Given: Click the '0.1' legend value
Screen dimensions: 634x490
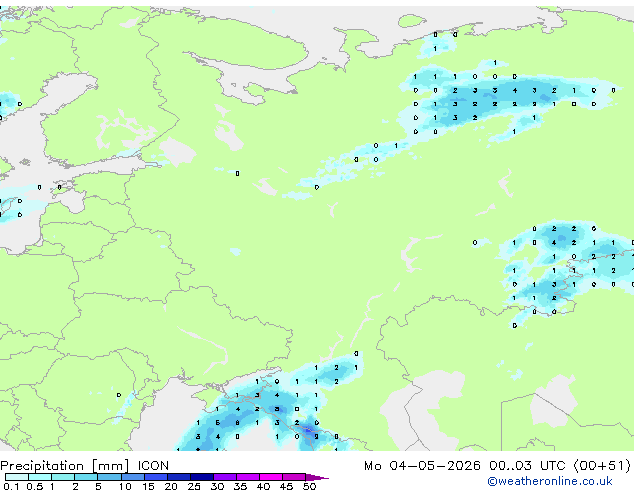Looking at the screenshot, I should click(x=11, y=486).
